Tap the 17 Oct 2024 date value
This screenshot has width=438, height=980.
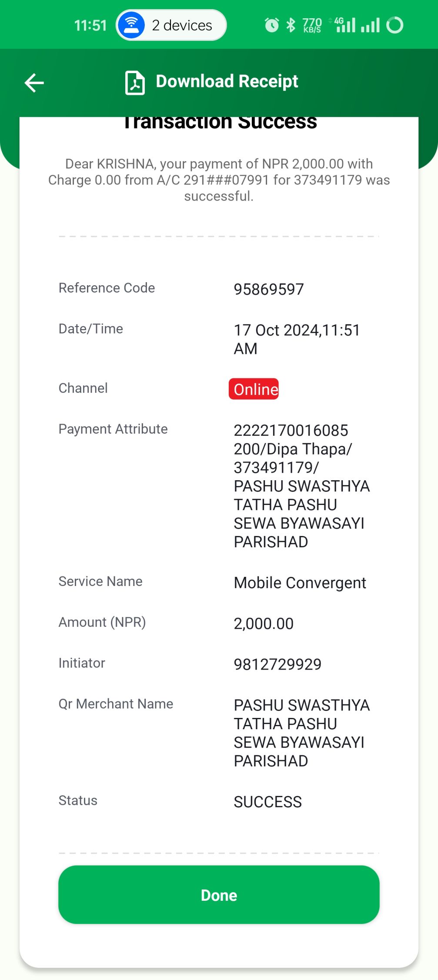[x=297, y=339]
